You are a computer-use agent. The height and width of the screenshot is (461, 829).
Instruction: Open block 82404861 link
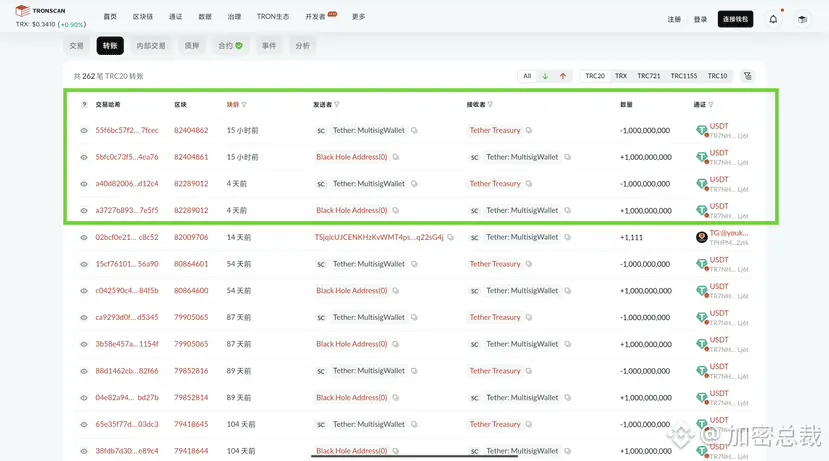[x=191, y=157]
